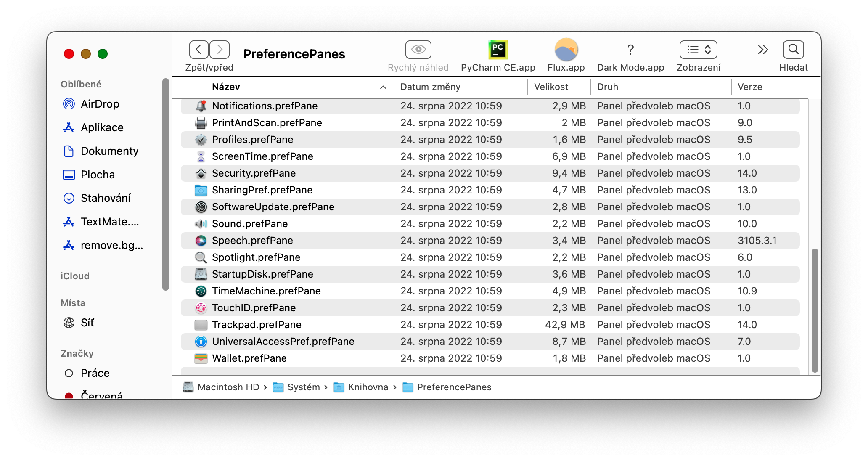868x461 pixels.
Task: Open Flux.app toolbar icon
Action: (566, 50)
